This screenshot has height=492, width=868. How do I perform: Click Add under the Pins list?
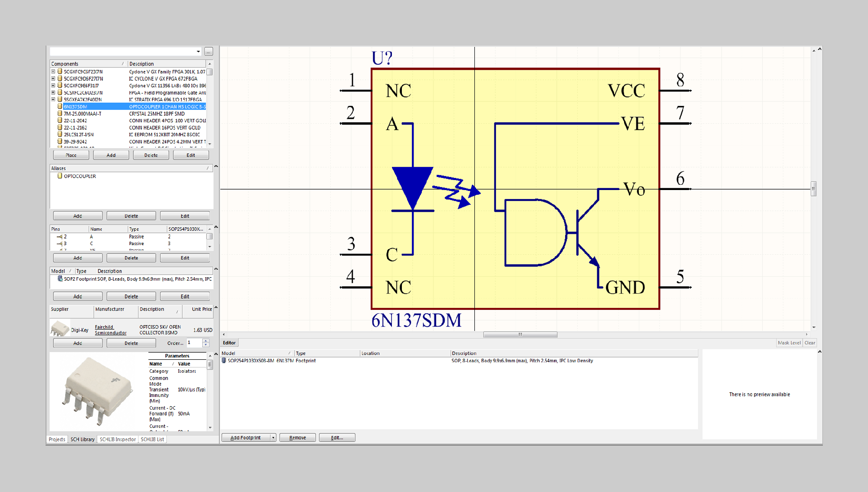click(78, 258)
